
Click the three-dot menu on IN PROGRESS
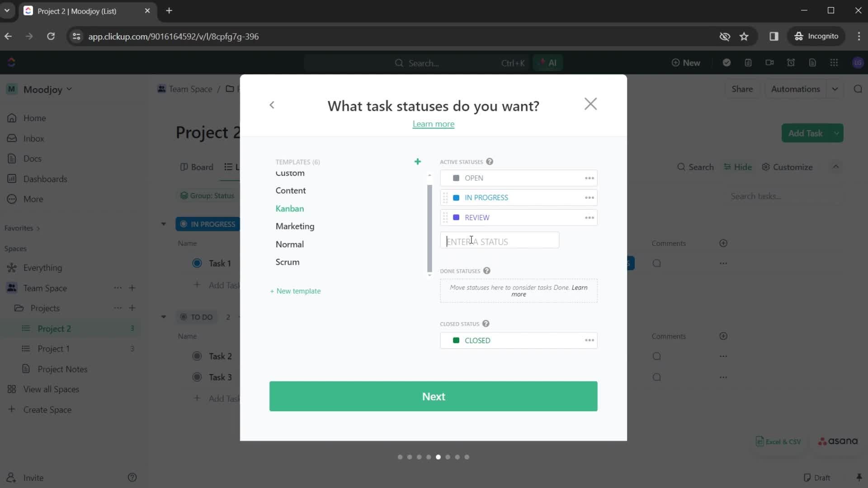tap(590, 197)
